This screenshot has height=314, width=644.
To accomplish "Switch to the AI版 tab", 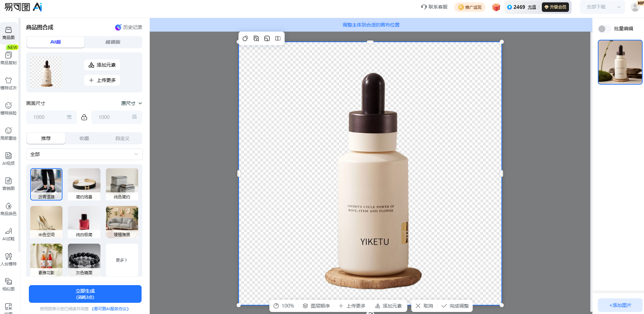I will tap(56, 42).
